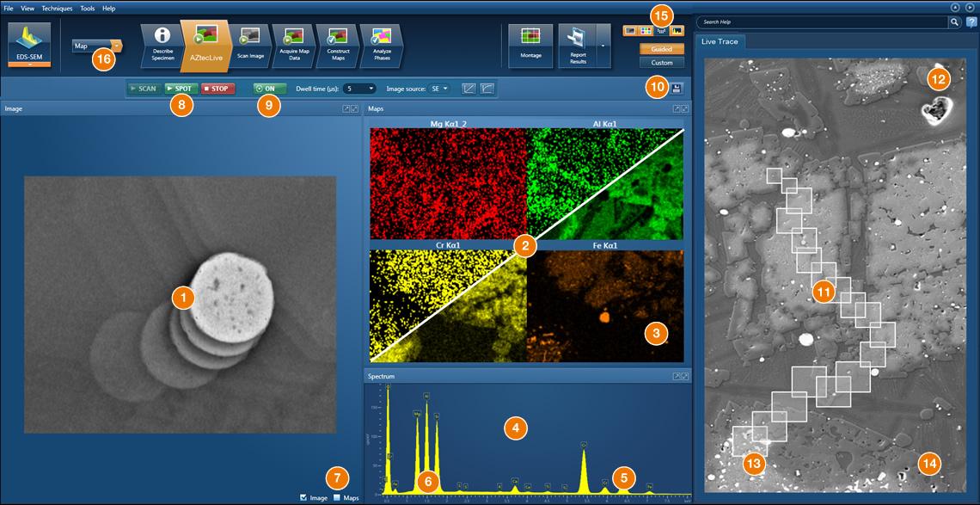The height and width of the screenshot is (505, 980).
Task: Open the Image source SE dropdown
Action: click(x=441, y=88)
